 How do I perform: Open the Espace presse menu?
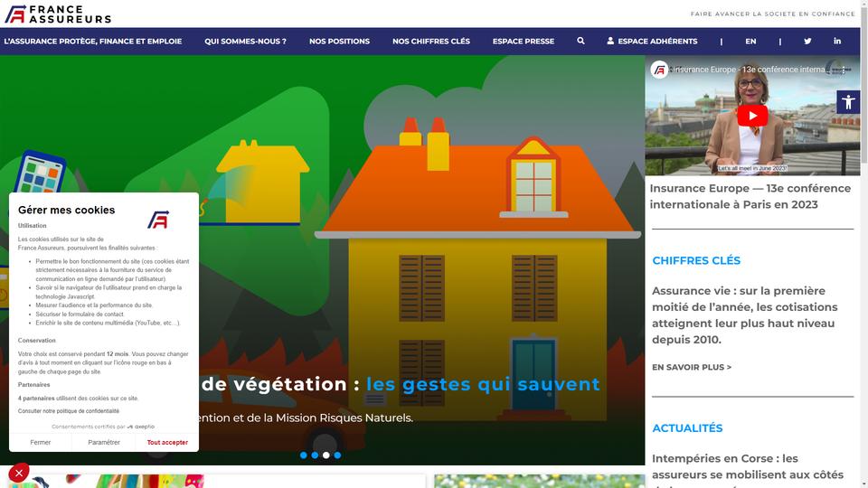[x=524, y=41]
